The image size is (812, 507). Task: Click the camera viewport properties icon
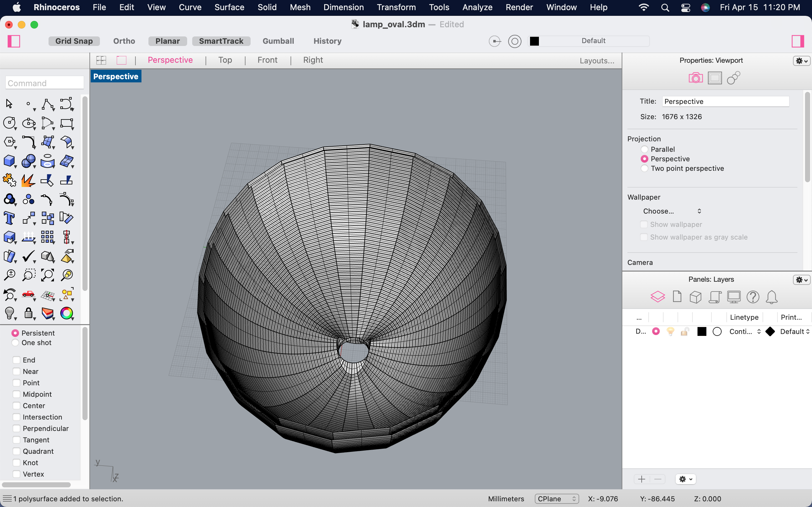(696, 78)
